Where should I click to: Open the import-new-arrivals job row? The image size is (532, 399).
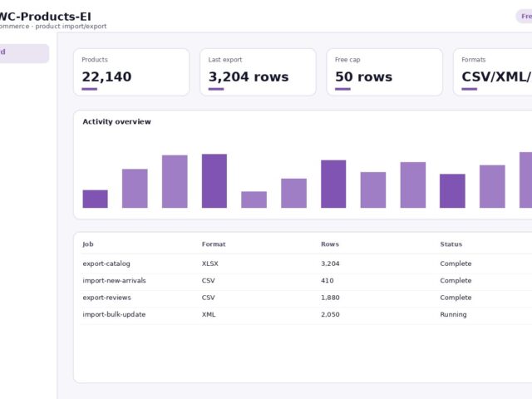click(x=306, y=281)
